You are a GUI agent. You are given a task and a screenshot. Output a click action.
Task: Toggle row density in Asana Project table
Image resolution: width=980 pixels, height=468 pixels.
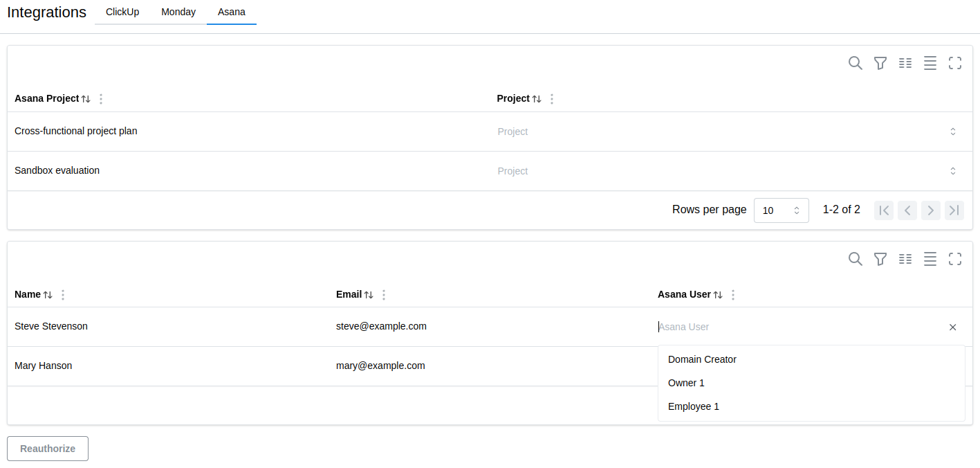tap(930, 63)
